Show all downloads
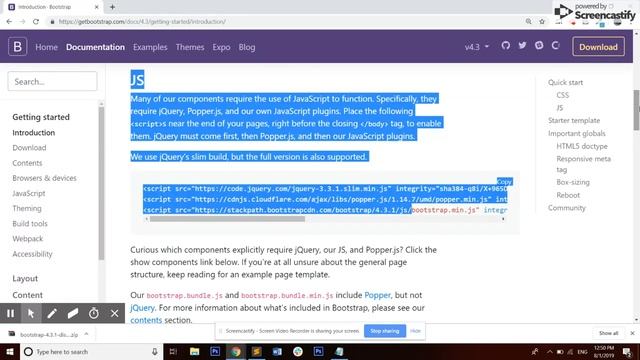The width and height of the screenshot is (640, 360). click(609, 333)
